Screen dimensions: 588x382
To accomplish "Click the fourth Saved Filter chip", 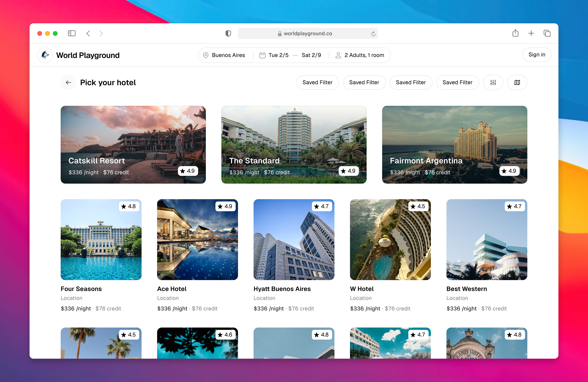I will pyautogui.click(x=458, y=82).
